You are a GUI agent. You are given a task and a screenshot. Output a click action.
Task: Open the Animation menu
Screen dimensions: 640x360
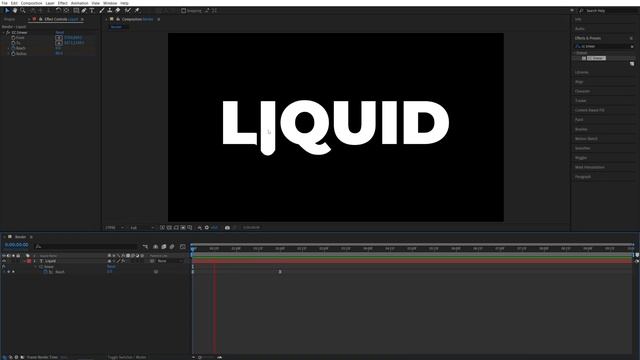click(80, 3)
